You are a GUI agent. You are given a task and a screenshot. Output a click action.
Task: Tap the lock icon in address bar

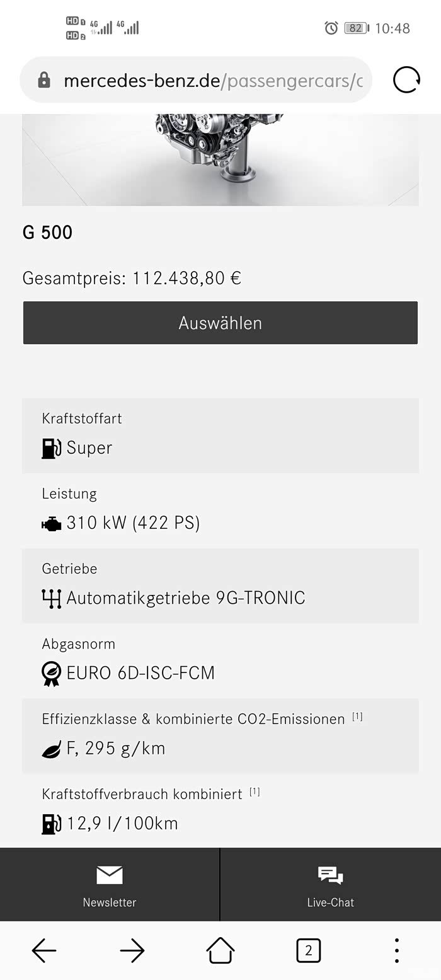(x=44, y=80)
